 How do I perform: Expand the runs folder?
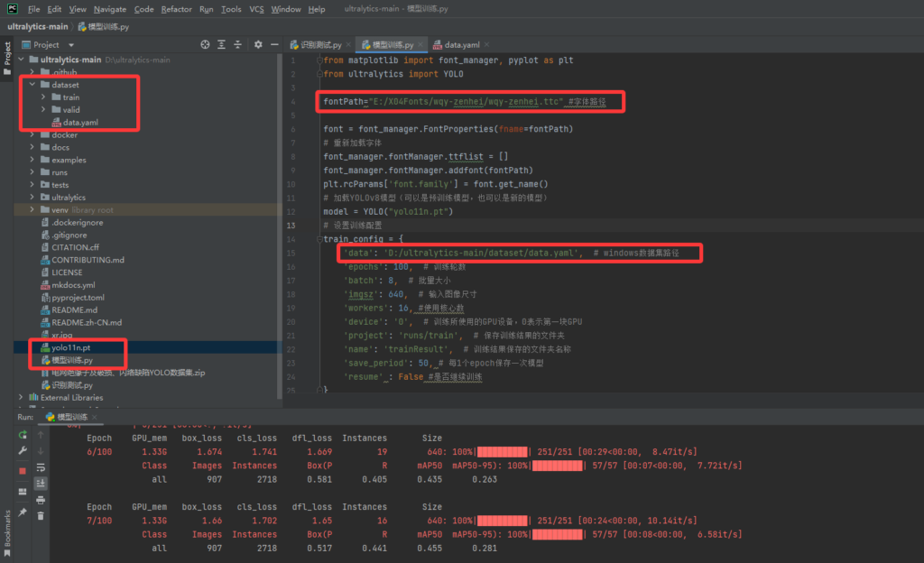coord(32,172)
